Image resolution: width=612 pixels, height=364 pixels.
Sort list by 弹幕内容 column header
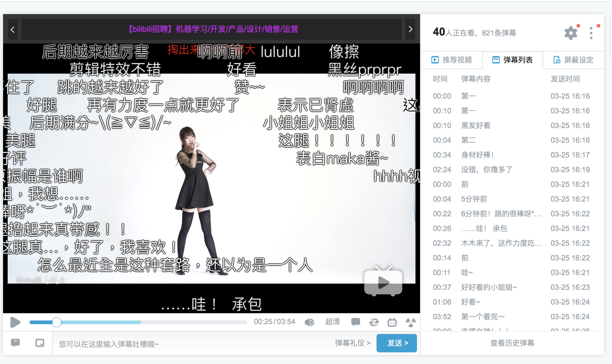point(476,79)
